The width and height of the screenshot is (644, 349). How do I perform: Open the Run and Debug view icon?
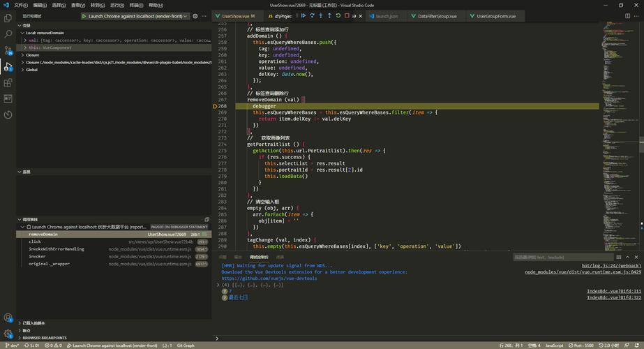pyautogui.click(x=8, y=66)
